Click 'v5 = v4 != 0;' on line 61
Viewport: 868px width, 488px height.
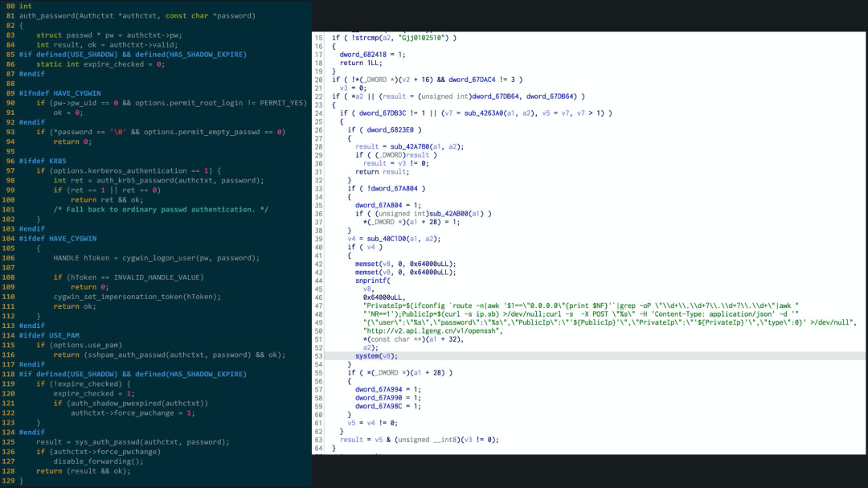(x=373, y=423)
